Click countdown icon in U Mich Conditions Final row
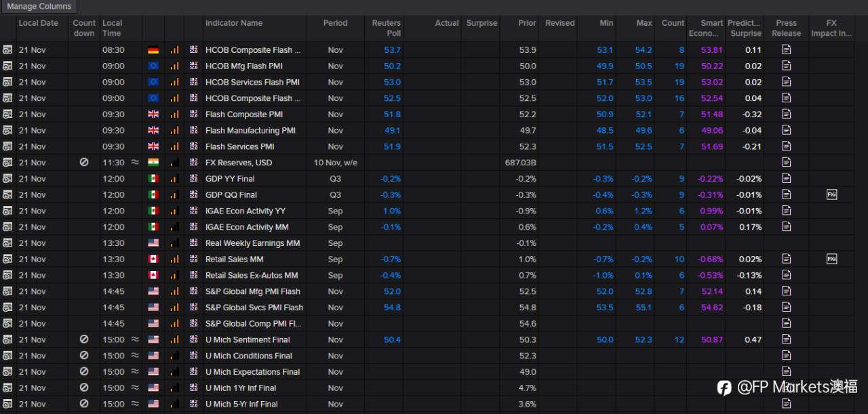This screenshot has width=868, height=414. (84, 356)
